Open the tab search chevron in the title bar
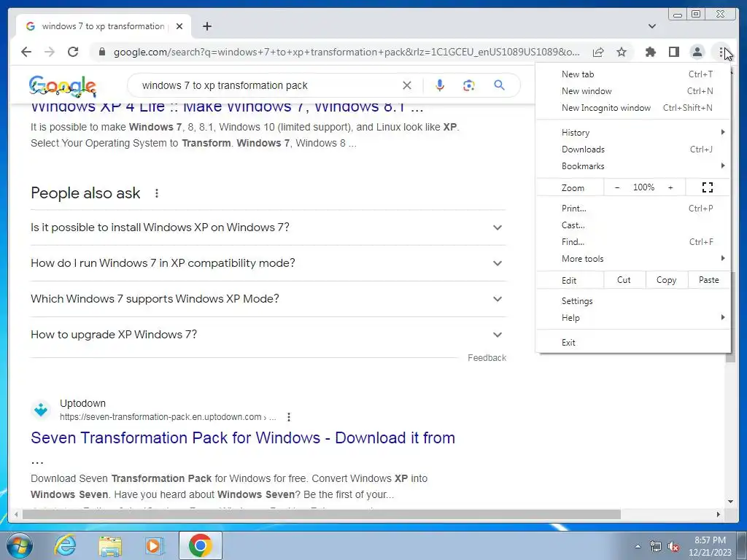The width and height of the screenshot is (747, 560). pyautogui.click(x=652, y=26)
